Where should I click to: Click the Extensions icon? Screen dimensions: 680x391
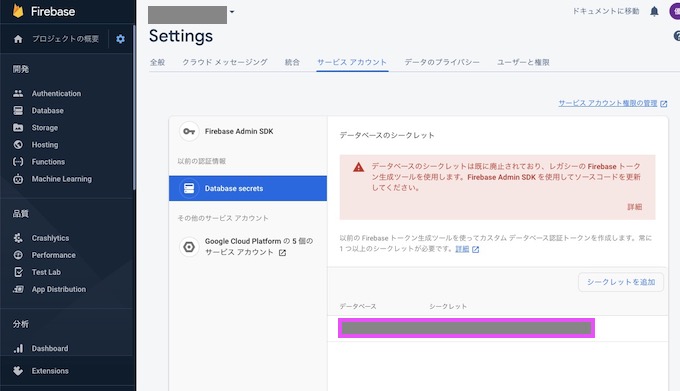(18, 371)
